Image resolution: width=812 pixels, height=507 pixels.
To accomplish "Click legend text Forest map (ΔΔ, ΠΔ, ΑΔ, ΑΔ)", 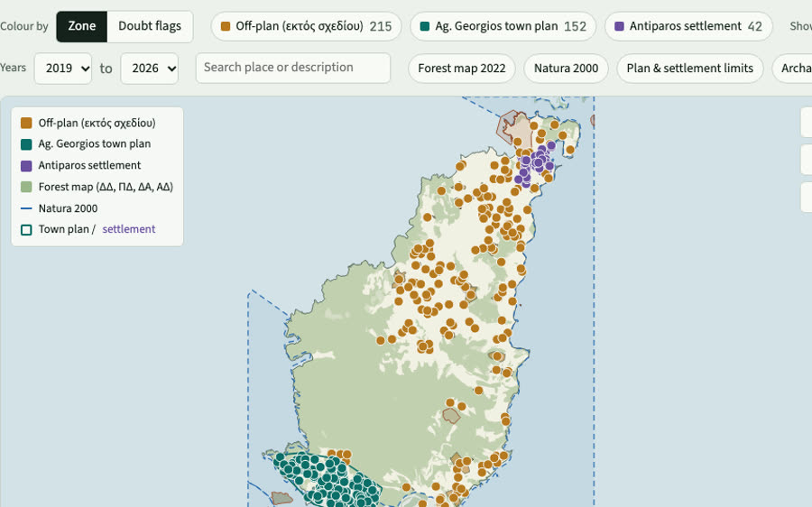I will [x=106, y=187].
